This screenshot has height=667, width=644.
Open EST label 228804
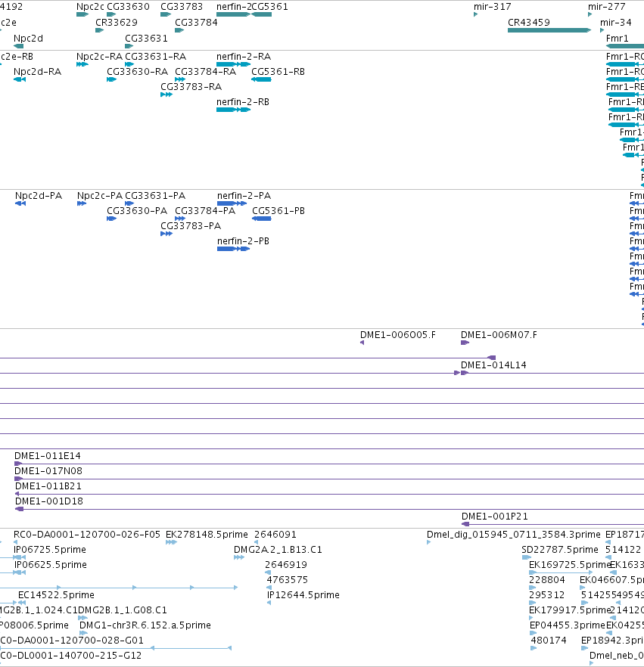pos(547,580)
